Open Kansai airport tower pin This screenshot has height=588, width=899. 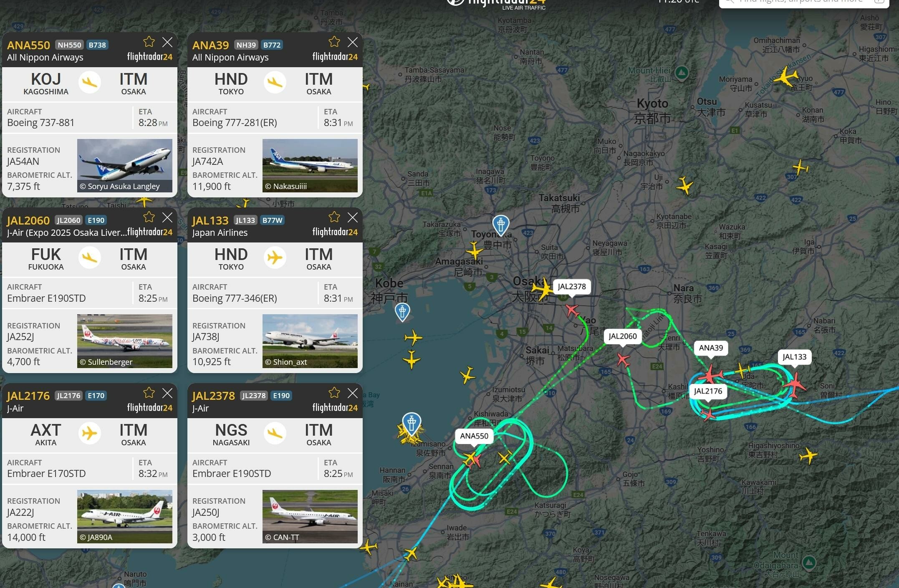pyautogui.click(x=412, y=423)
